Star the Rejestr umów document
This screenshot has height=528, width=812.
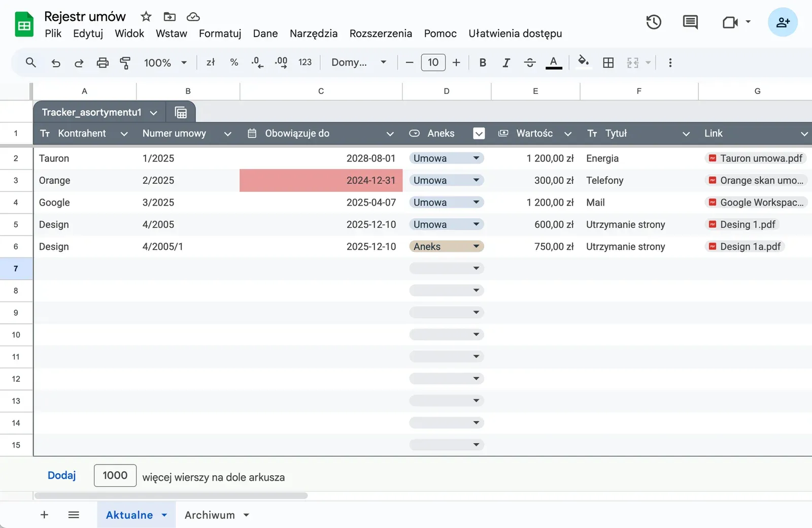click(146, 17)
